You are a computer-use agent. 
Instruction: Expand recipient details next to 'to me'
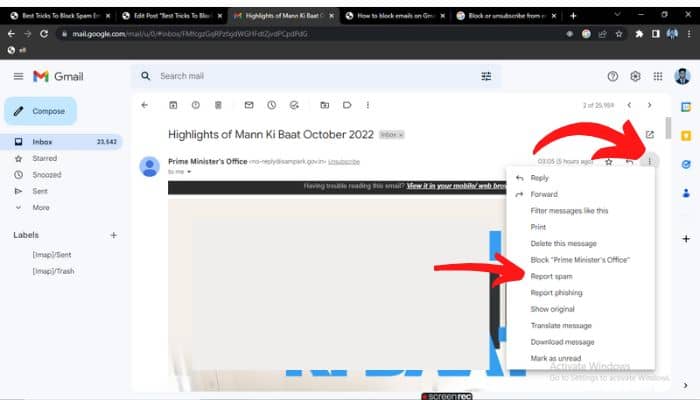click(x=189, y=172)
